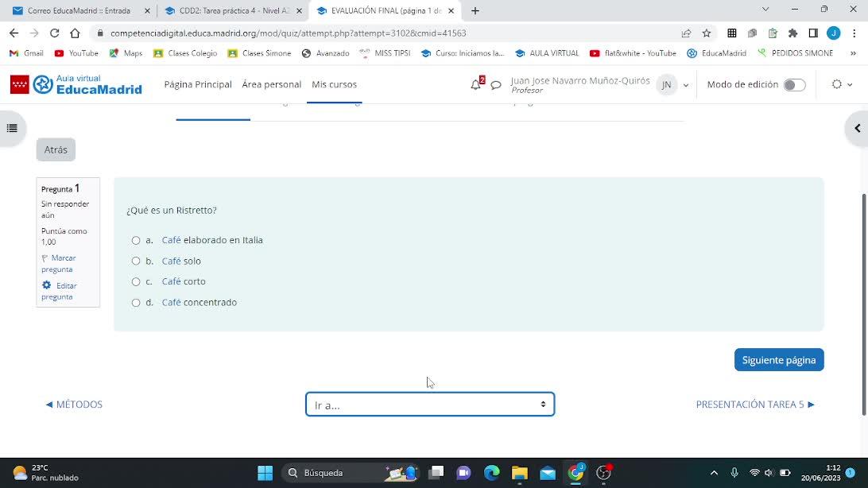Image resolution: width=868 pixels, height=488 pixels.
Task: Open Mis cursos menu item
Action: [x=334, y=85]
